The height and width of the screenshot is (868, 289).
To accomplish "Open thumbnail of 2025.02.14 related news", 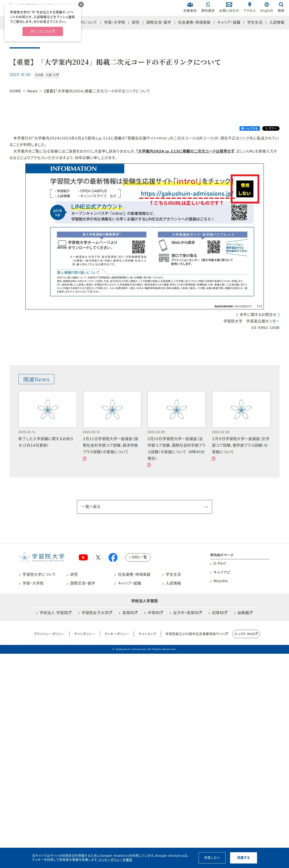I will [x=48, y=409].
